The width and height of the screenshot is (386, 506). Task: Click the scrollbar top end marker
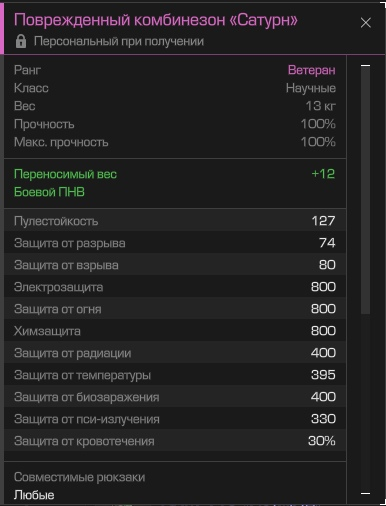coord(365,66)
